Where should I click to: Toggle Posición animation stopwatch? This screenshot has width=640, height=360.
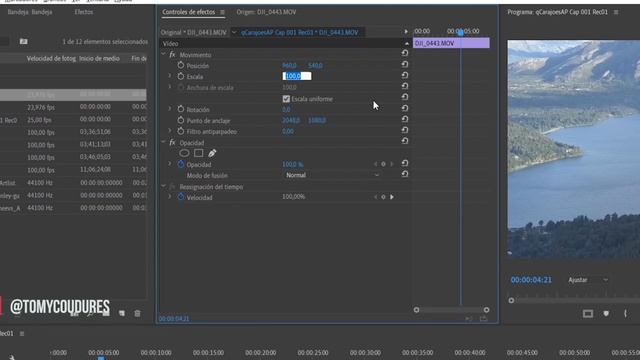(181, 65)
